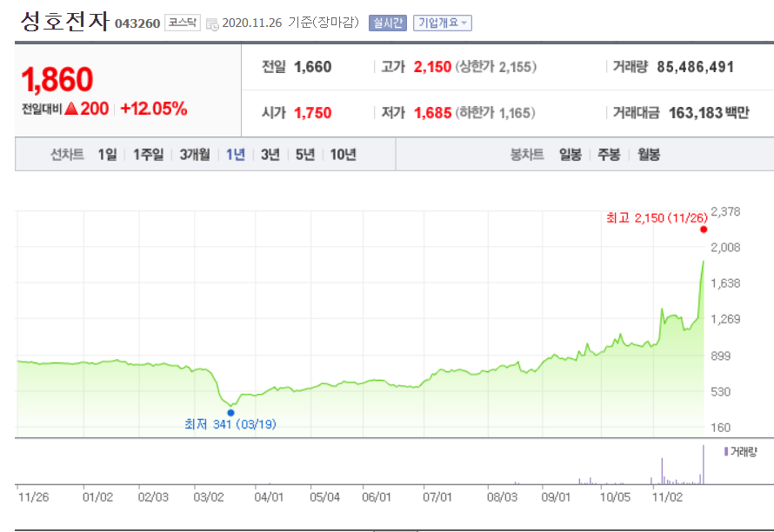Screen dimensions: 774x532
Task: Select the 3개월 line chart period
Action: pos(195,155)
